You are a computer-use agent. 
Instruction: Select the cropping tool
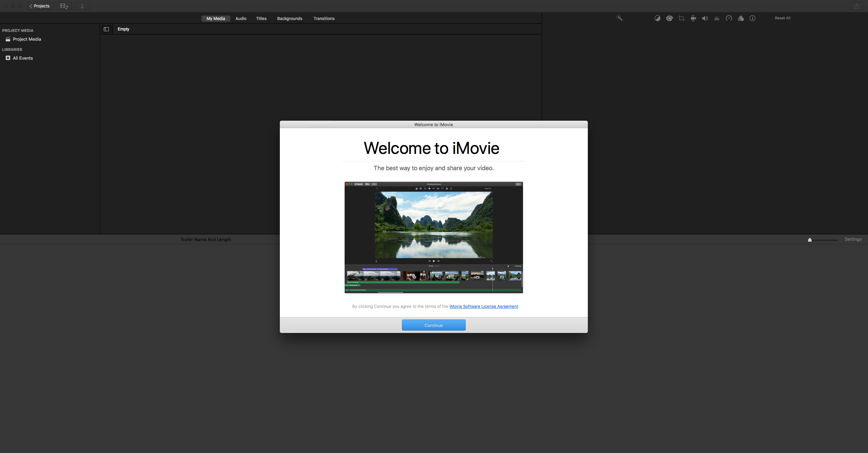coord(681,18)
